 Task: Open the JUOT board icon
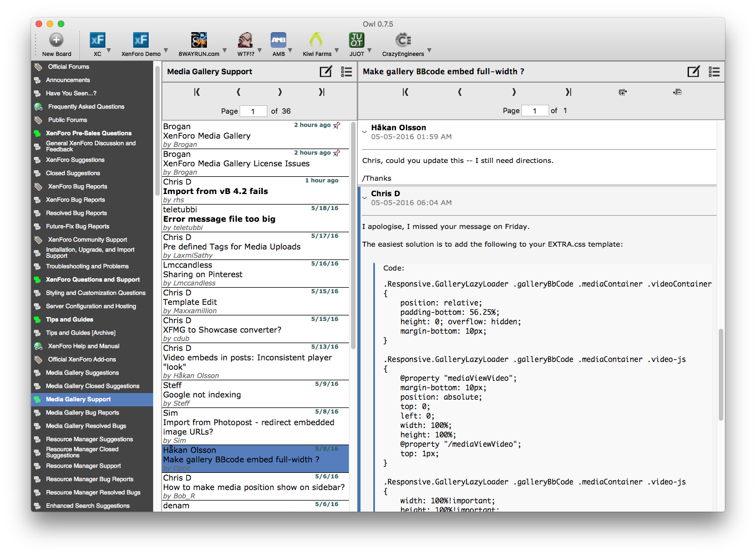(357, 40)
